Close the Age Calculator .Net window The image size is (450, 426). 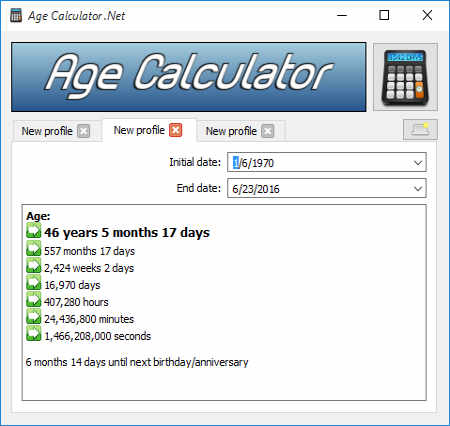427,15
